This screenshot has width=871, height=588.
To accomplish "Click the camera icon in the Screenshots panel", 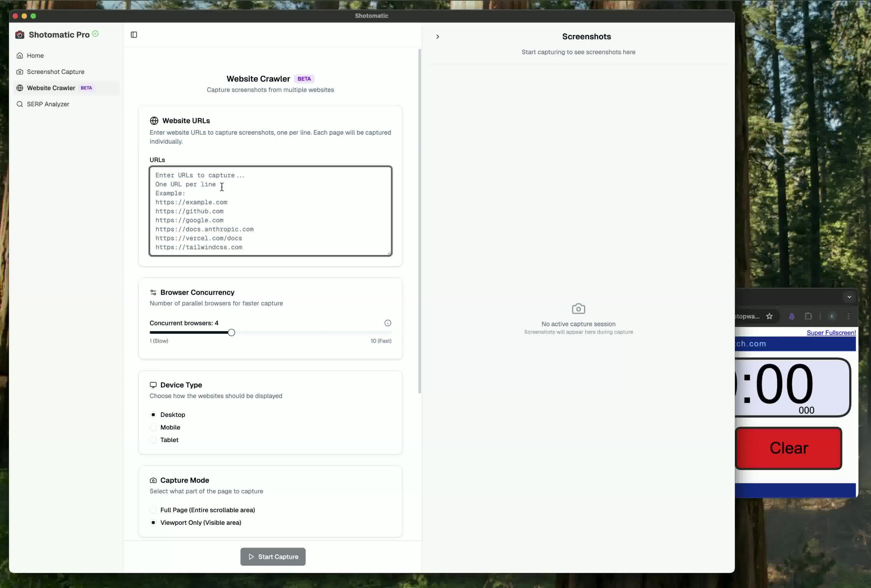I will click(578, 309).
